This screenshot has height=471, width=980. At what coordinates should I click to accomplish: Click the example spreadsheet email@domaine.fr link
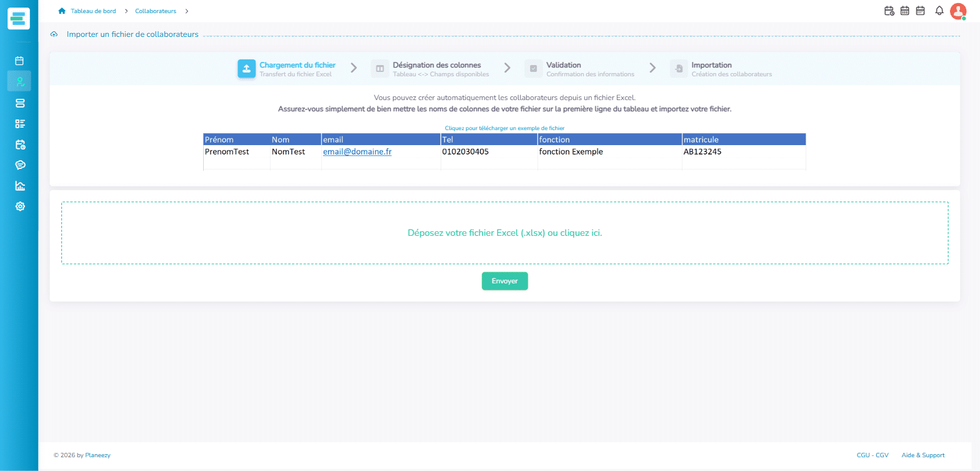click(x=357, y=151)
